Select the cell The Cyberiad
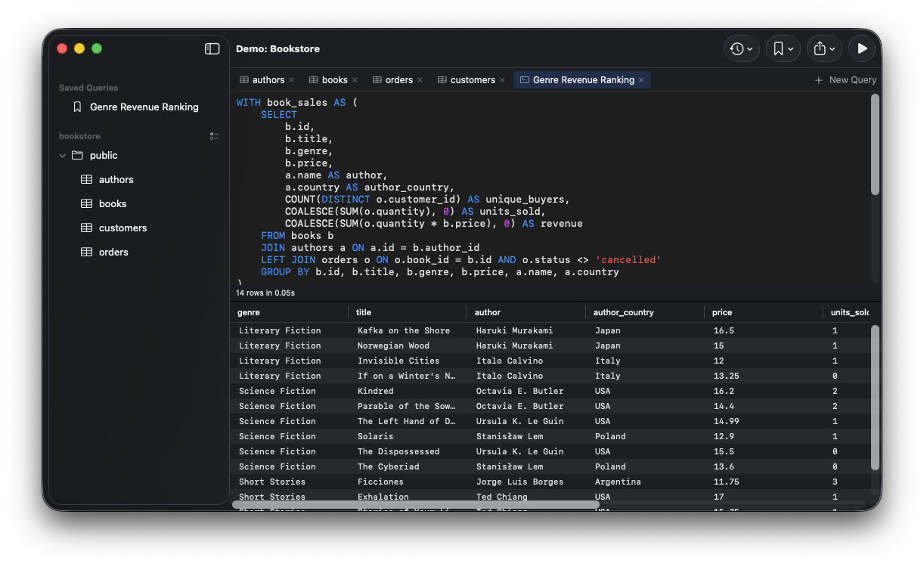 click(388, 466)
